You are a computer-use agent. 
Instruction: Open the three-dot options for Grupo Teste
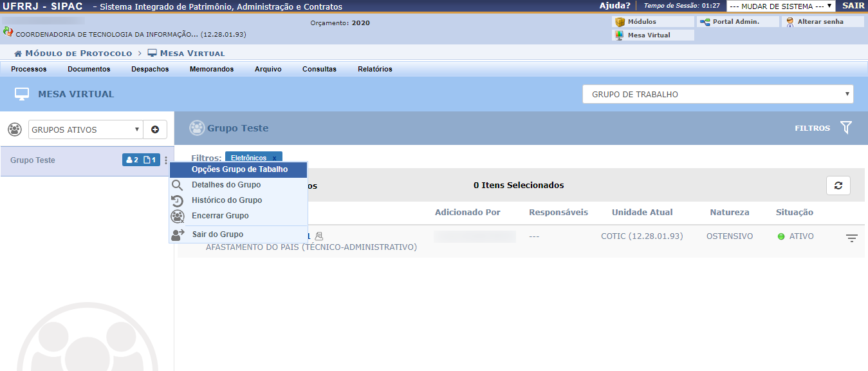point(166,160)
